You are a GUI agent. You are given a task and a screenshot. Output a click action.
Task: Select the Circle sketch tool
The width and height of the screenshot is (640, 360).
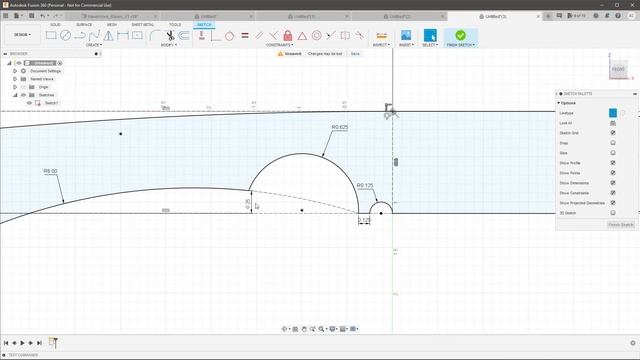point(65,36)
